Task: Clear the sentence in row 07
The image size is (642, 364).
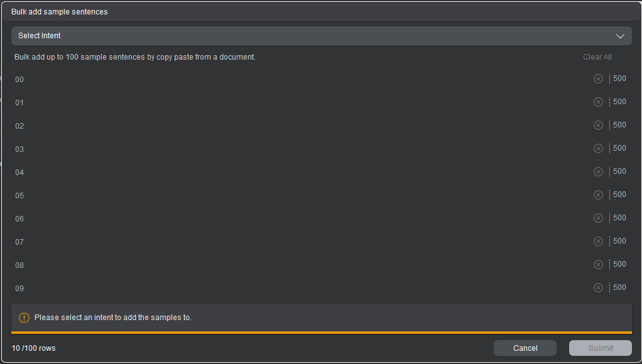Action: coord(598,242)
